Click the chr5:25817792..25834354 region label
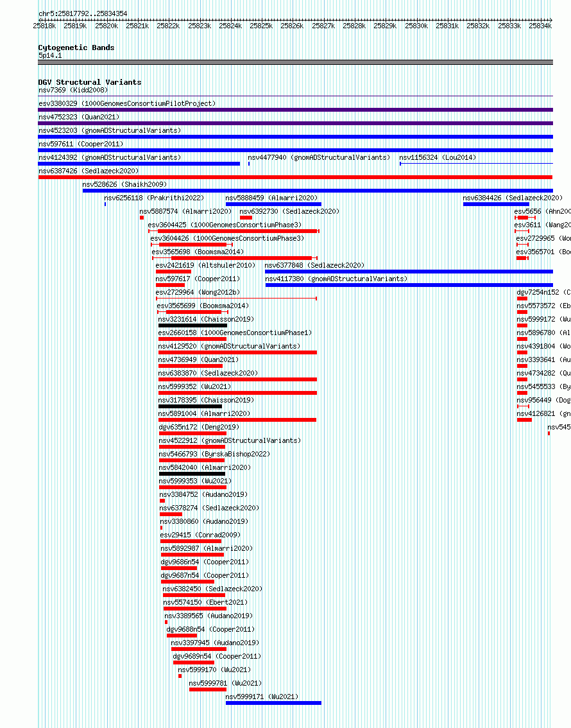 point(83,13)
